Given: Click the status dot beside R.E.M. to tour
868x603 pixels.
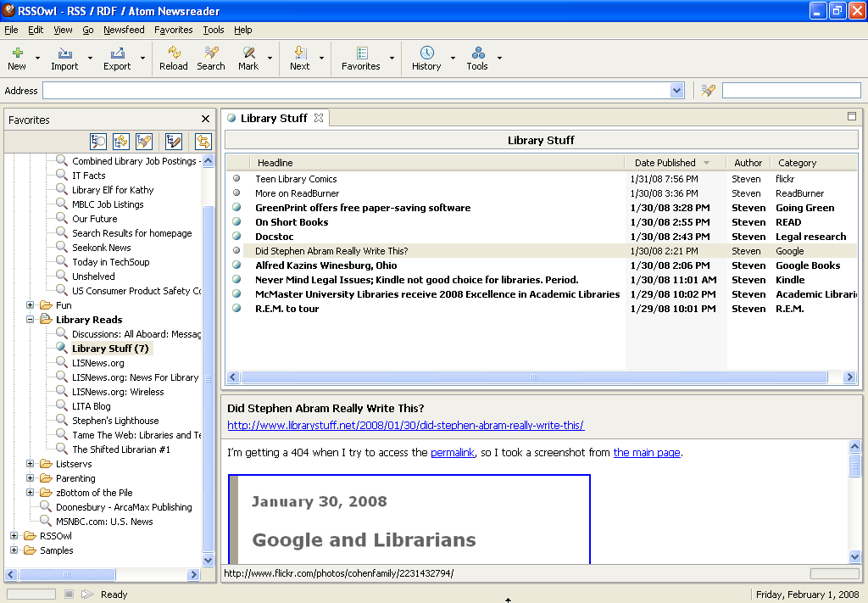Looking at the screenshot, I should [x=236, y=309].
